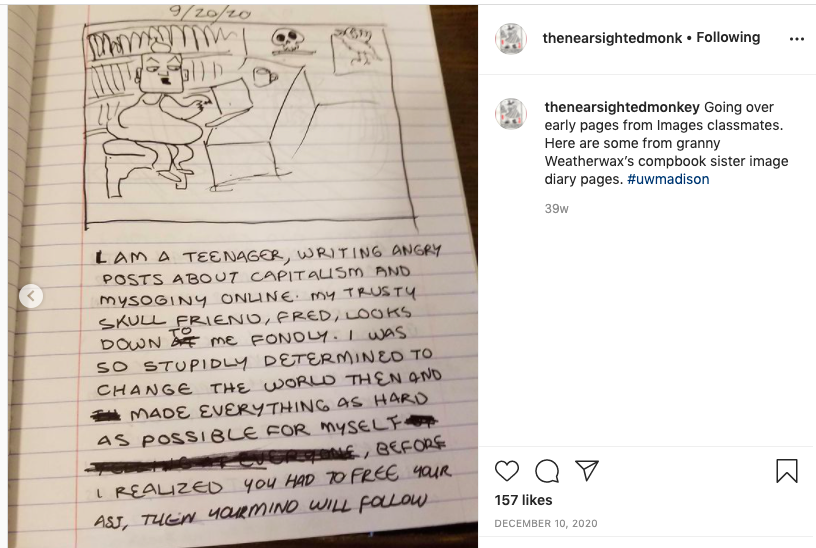This screenshot has height=548, width=816.
Task: Toggle the Following button
Action: point(728,37)
